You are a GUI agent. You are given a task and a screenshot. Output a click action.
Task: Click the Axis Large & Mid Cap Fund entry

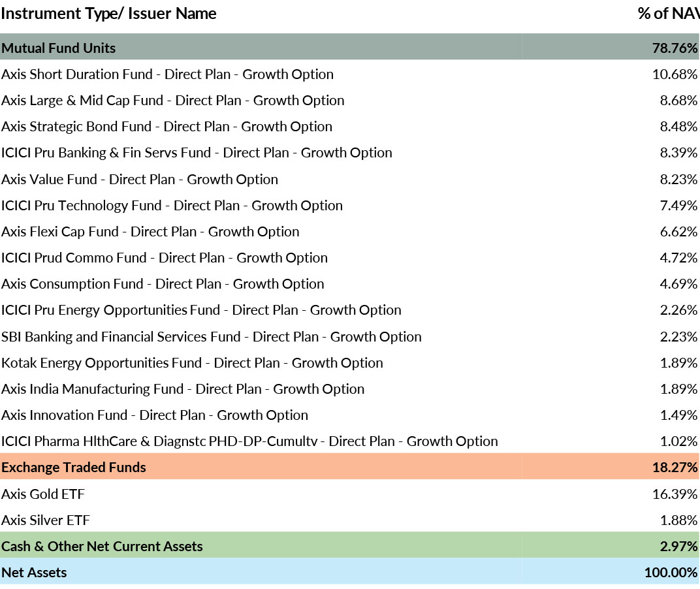click(172, 101)
